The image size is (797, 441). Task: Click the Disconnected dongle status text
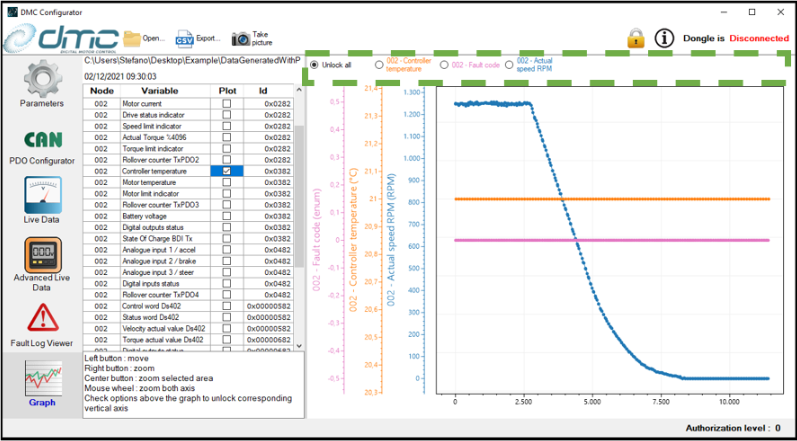point(759,39)
